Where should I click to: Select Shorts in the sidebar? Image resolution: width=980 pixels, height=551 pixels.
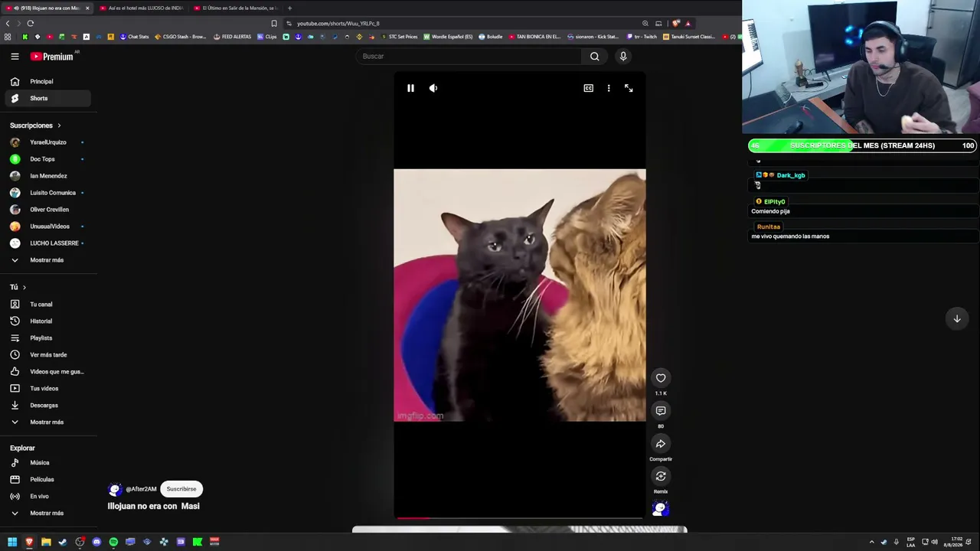48,99
